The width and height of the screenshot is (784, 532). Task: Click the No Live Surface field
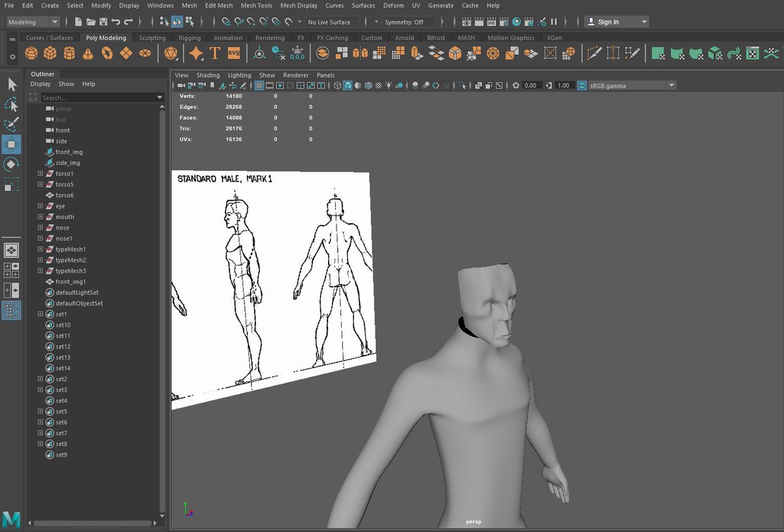tap(329, 22)
